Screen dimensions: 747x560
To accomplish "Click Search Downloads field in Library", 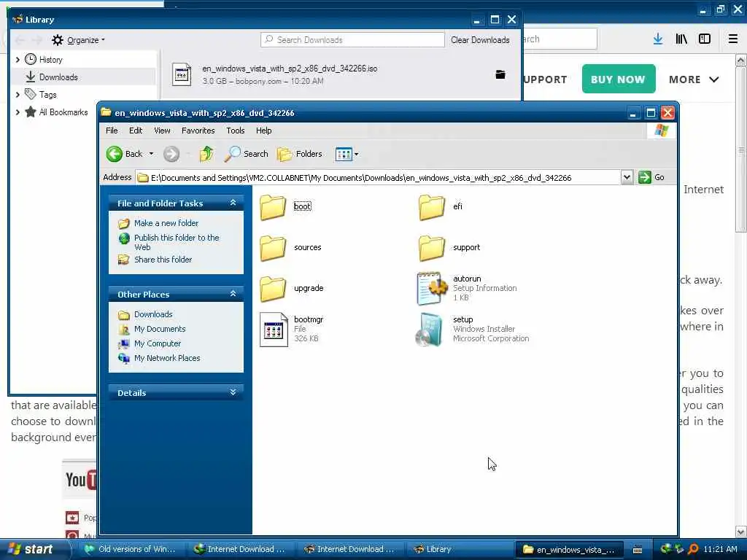I will 352,40.
